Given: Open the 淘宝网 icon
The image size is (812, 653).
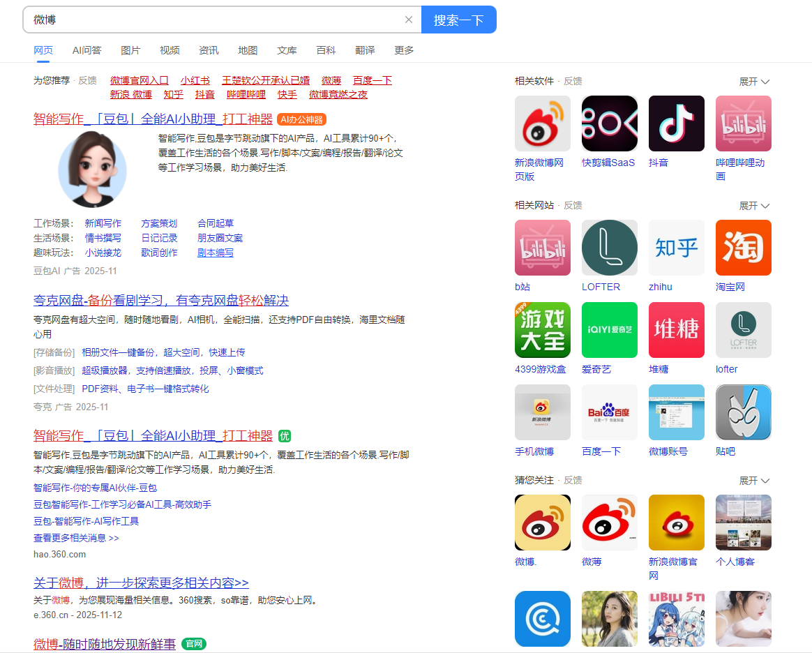Looking at the screenshot, I should coord(743,248).
